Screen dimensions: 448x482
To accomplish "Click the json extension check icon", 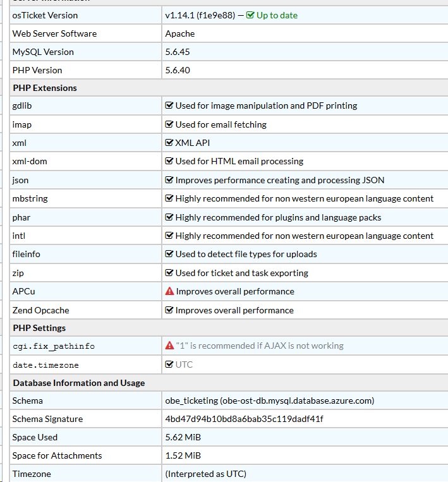I will click(x=169, y=180).
